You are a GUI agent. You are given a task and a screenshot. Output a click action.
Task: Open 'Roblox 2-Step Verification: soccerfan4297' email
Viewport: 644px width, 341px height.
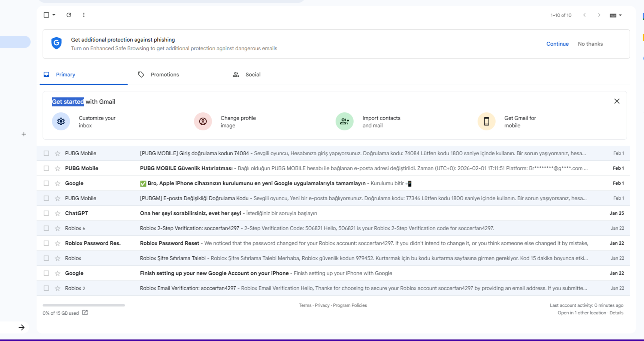(x=190, y=228)
